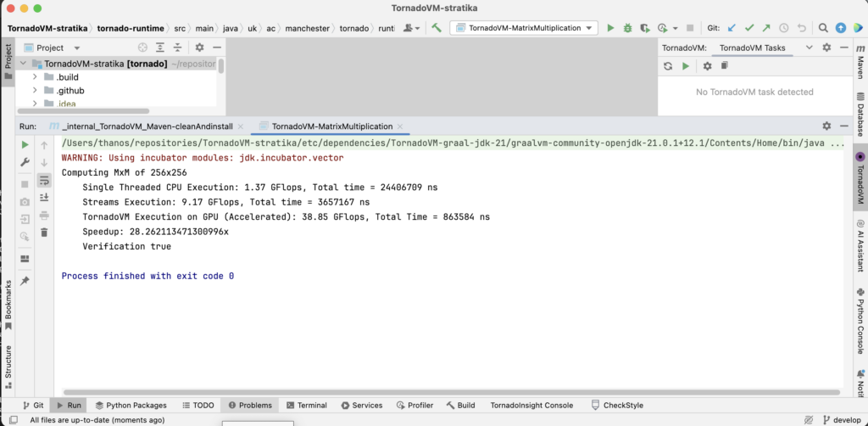Open the CheckStyle tool window
This screenshot has height=426, width=868.
pyautogui.click(x=617, y=406)
